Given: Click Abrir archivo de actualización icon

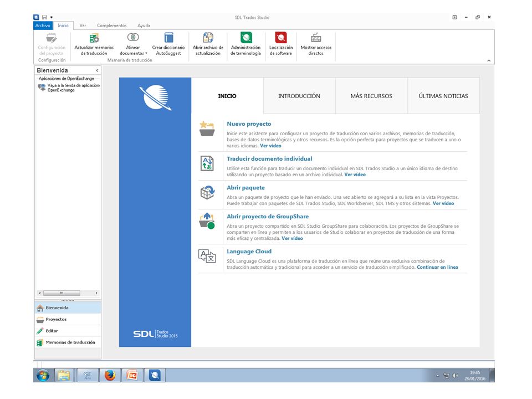Looking at the screenshot, I should click(x=208, y=37).
